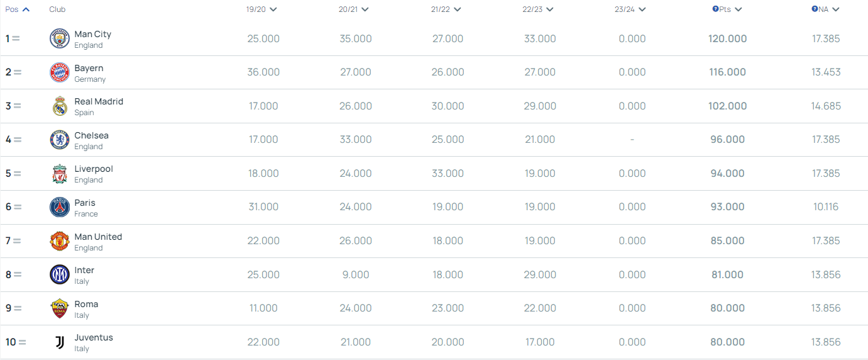Image resolution: width=868 pixels, height=360 pixels.
Task: Click the Bayern club crest
Action: pos(60,72)
